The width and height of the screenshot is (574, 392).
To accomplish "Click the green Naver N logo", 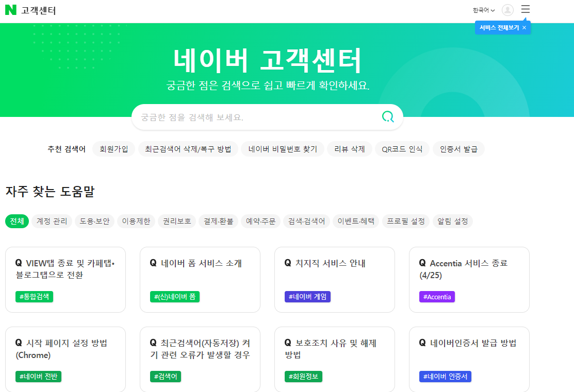I will [x=11, y=10].
